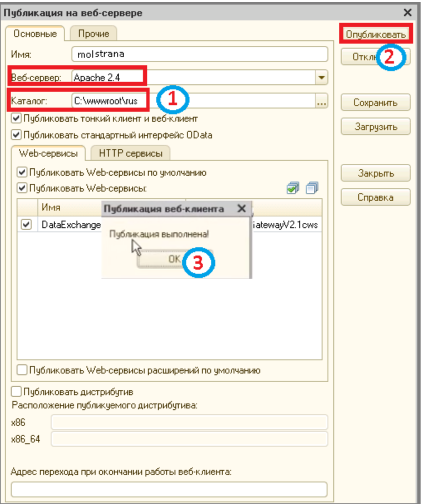
Task: Enable Публиковать дистрибутив checkbox
Action: (x=16, y=391)
